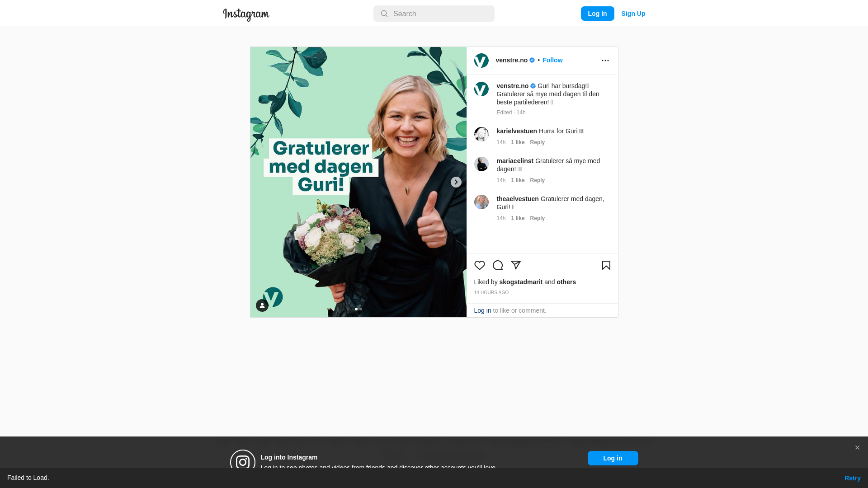Click Retry on failed load bar
Image resolution: width=868 pixels, height=488 pixels.
coord(852,478)
